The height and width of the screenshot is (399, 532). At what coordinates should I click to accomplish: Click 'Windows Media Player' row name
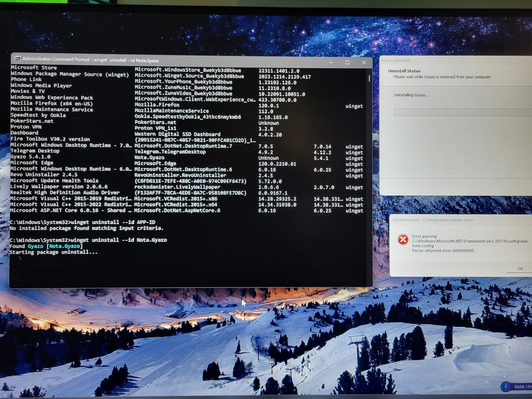[x=41, y=85]
